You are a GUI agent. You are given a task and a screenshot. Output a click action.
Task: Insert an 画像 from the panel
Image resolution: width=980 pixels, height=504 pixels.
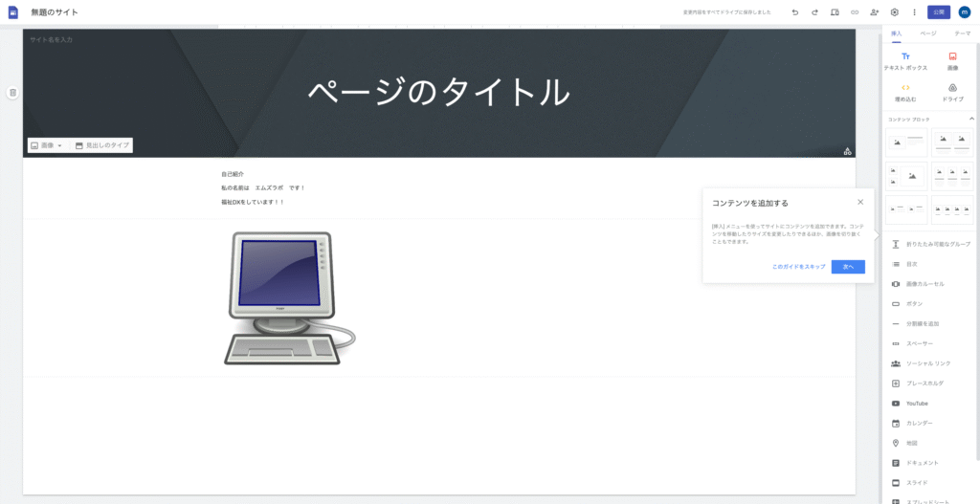952,61
